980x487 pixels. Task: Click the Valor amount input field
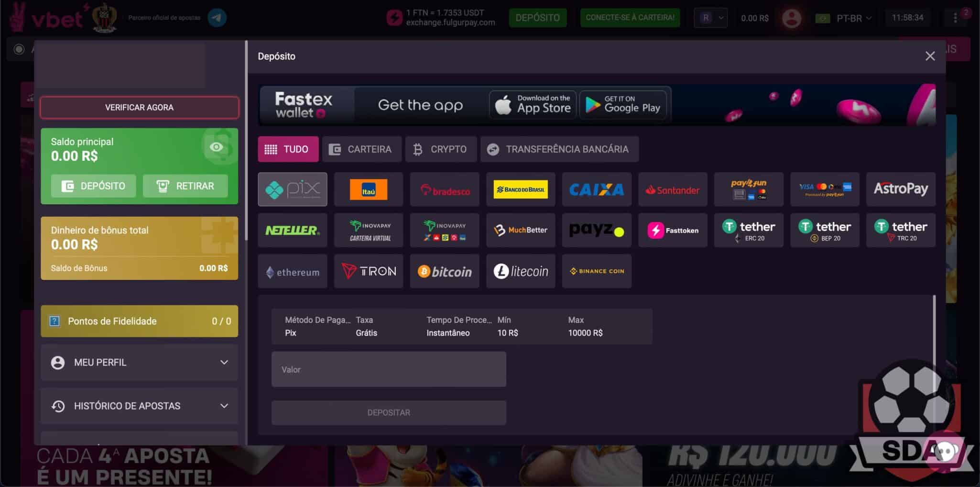(x=389, y=369)
